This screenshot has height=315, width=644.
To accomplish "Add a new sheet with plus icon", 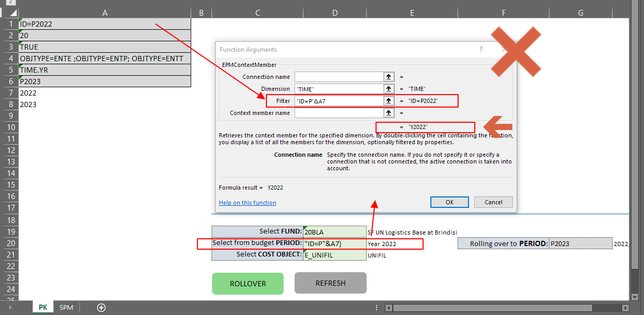I will tap(101, 308).
